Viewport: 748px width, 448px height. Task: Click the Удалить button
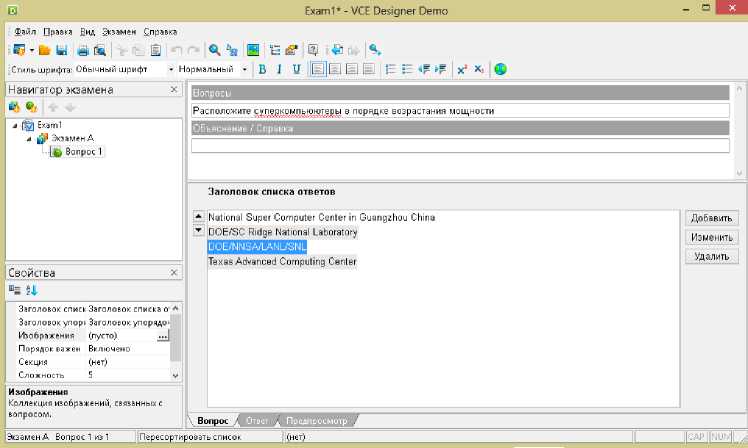click(x=711, y=256)
